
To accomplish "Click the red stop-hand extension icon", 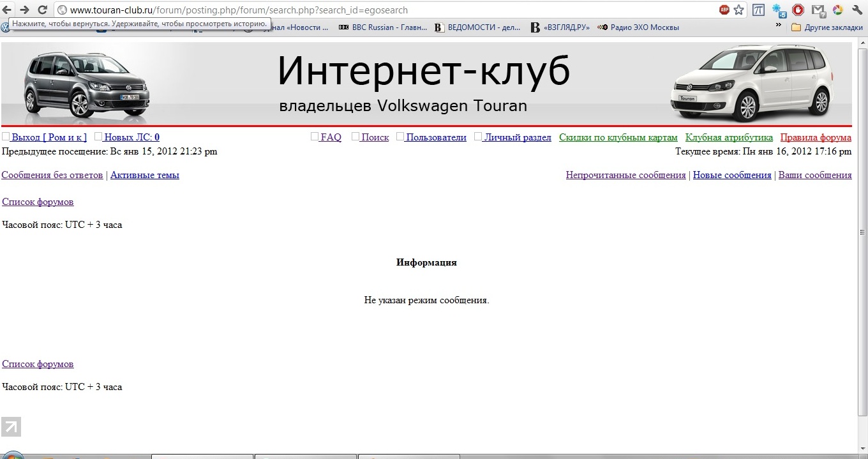I will (x=798, y=10).
